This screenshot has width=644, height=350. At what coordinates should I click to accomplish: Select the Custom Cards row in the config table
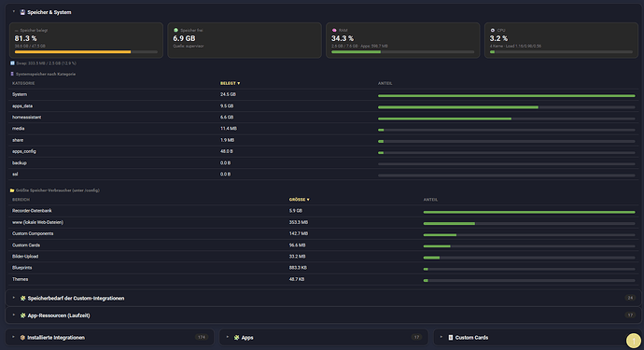pos(324,245)
